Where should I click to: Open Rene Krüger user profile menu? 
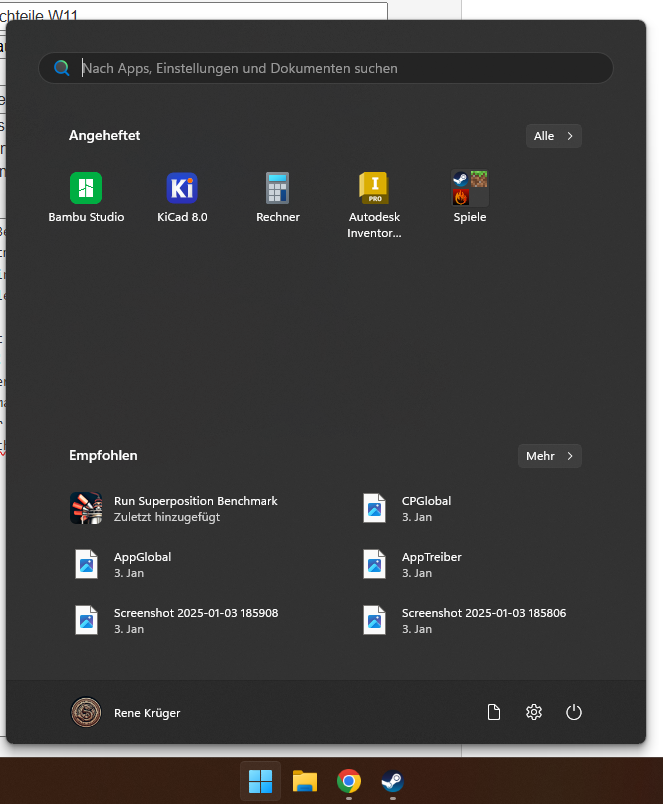126,712
